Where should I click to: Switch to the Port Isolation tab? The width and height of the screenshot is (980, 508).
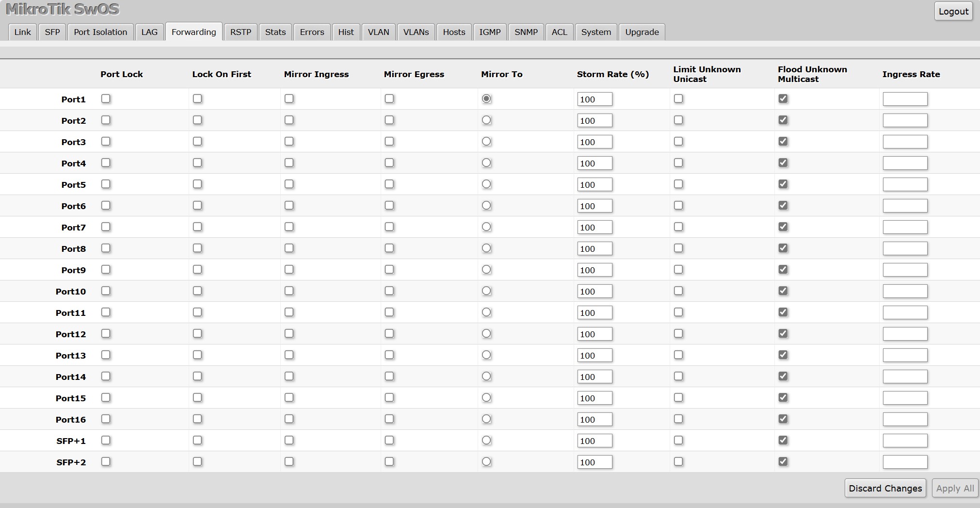(x=100, y=32)
